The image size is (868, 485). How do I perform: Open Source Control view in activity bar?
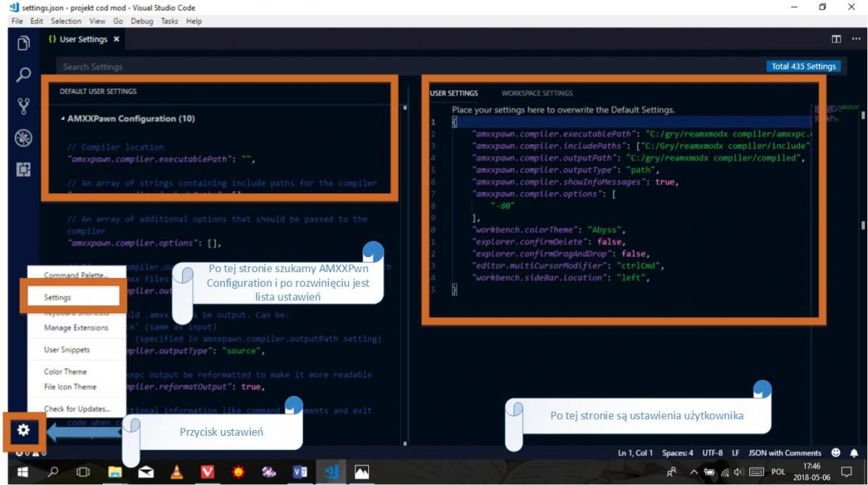pyautogui.click(x=24, y=106)
